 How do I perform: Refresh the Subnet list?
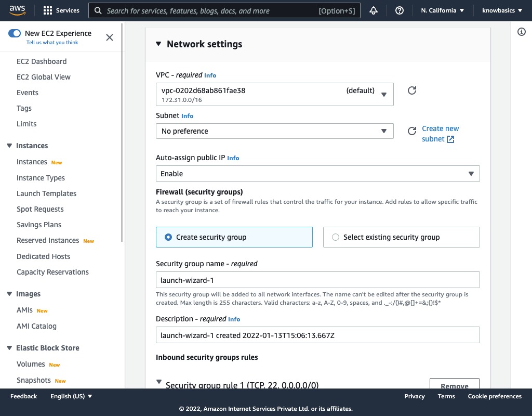(412, 131)
